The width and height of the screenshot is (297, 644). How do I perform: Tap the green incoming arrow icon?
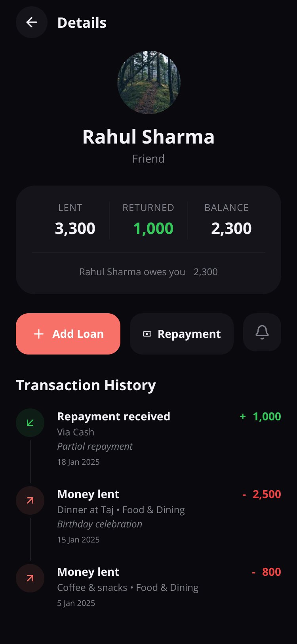(30, 423)
